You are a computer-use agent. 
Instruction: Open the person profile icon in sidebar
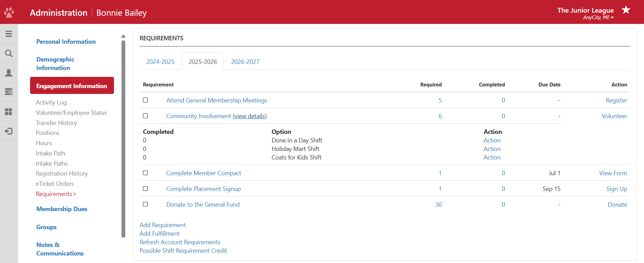coord(9,73)
